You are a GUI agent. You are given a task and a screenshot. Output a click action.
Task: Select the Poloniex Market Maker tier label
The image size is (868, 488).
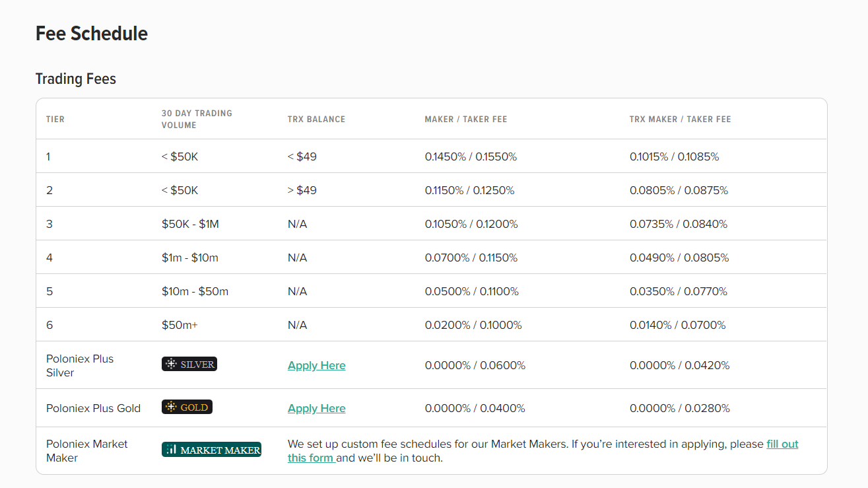[87, 451]
